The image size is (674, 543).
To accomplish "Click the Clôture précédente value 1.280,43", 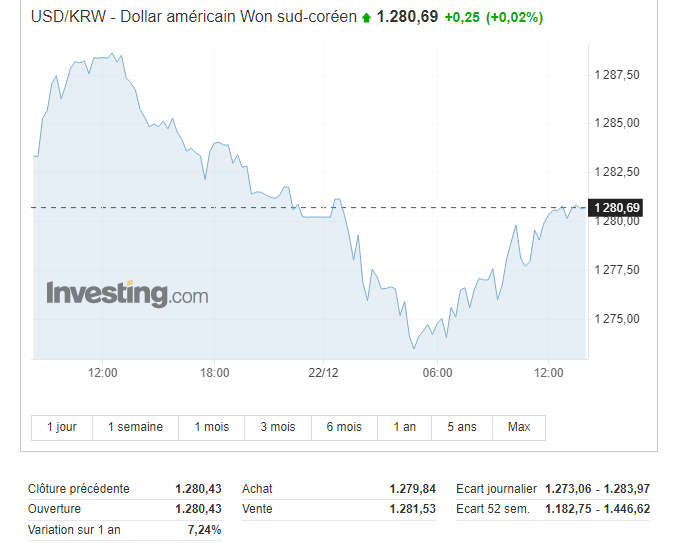I will tap(198, 489).
